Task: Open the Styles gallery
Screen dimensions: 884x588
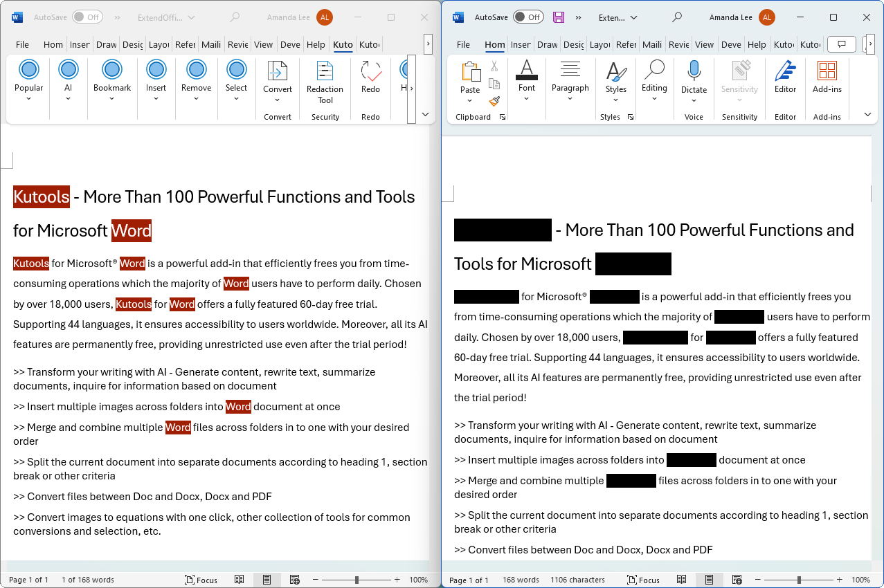Action: pos(616,80)
